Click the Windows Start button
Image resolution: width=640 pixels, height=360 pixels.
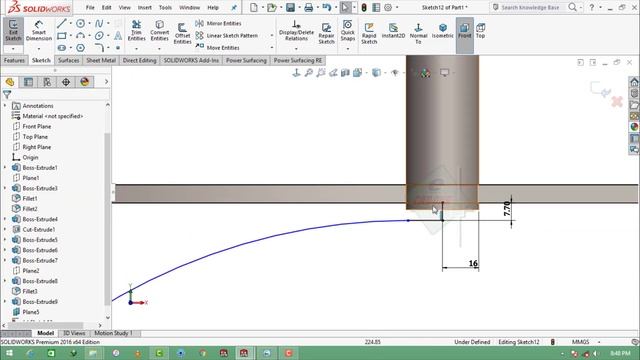pyautogui.click(x=8, y=353)
